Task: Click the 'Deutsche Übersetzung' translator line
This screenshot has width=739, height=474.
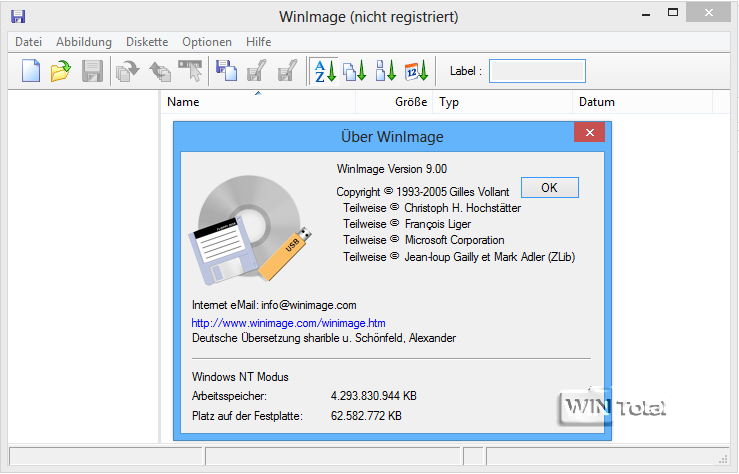Action: click(324, 338)
